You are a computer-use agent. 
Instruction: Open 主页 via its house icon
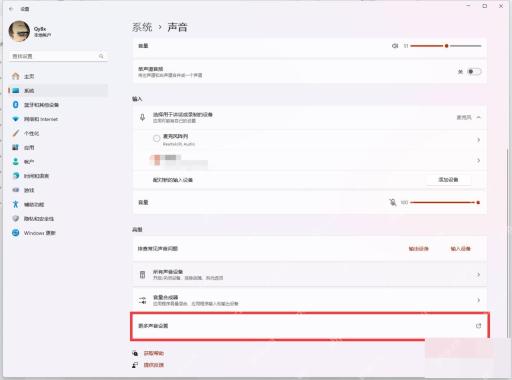15,76
